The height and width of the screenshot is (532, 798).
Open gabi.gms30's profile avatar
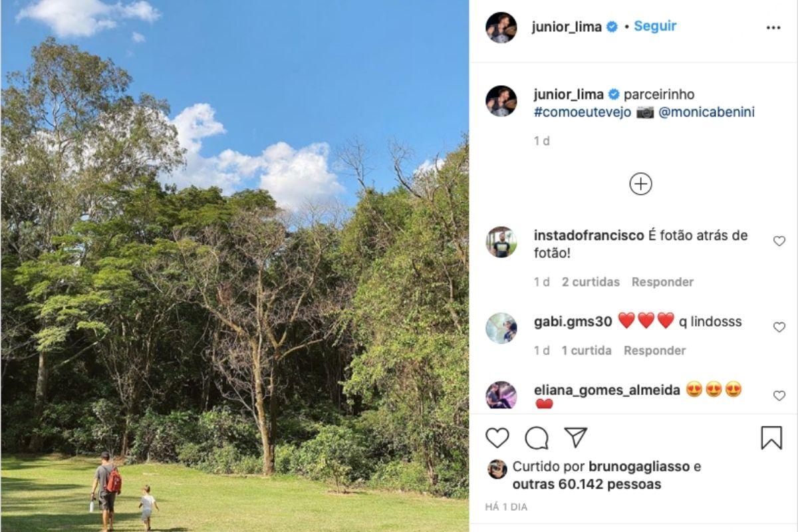(501, 328)
